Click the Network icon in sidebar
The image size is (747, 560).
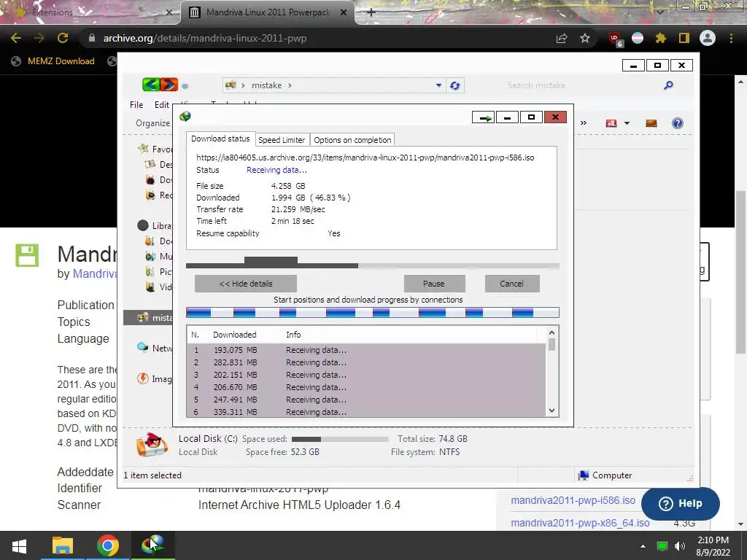pyautogui.click(x=142, y=348)
